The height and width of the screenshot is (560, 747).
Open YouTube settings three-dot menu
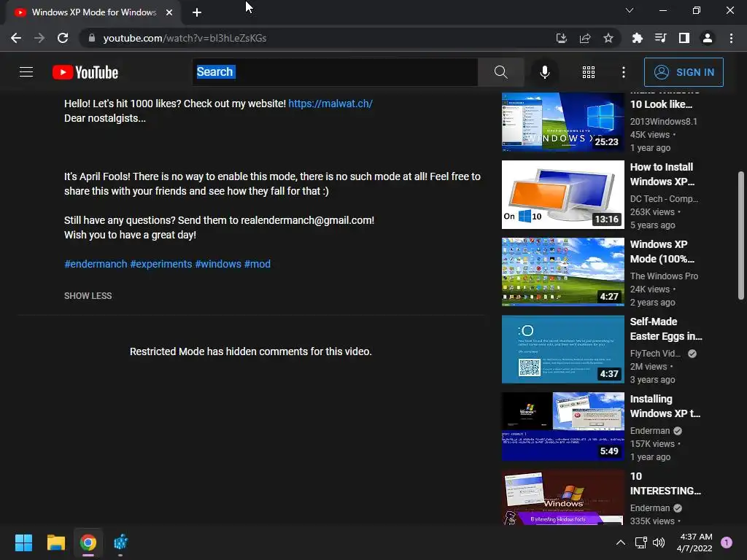pyautogui.click(x=623, y=72)
